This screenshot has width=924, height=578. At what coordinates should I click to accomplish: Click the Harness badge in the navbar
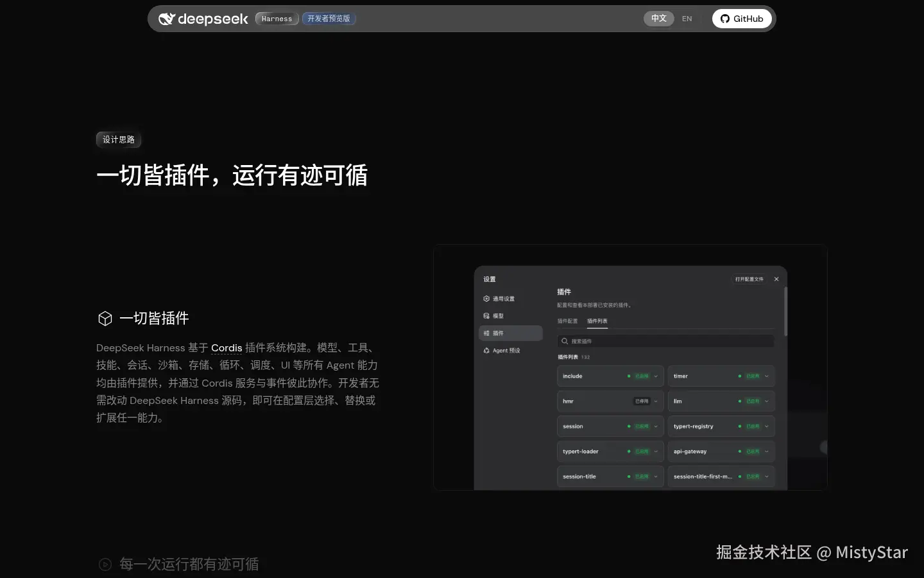277,19
